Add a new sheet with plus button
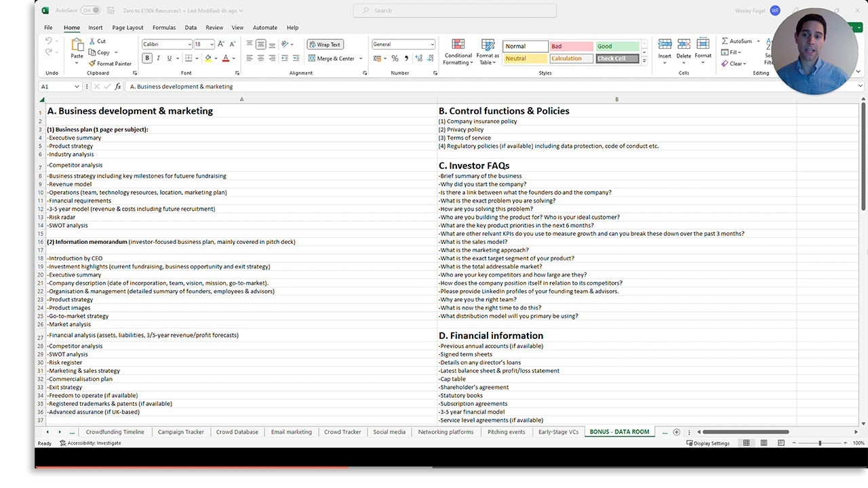 [x=676, y=432]
